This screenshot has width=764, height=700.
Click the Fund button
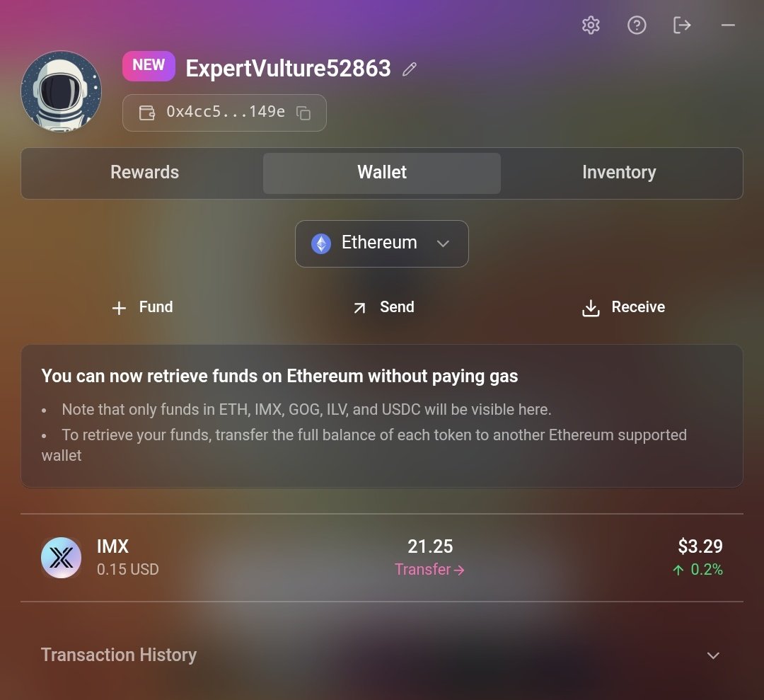coord(142,307)
